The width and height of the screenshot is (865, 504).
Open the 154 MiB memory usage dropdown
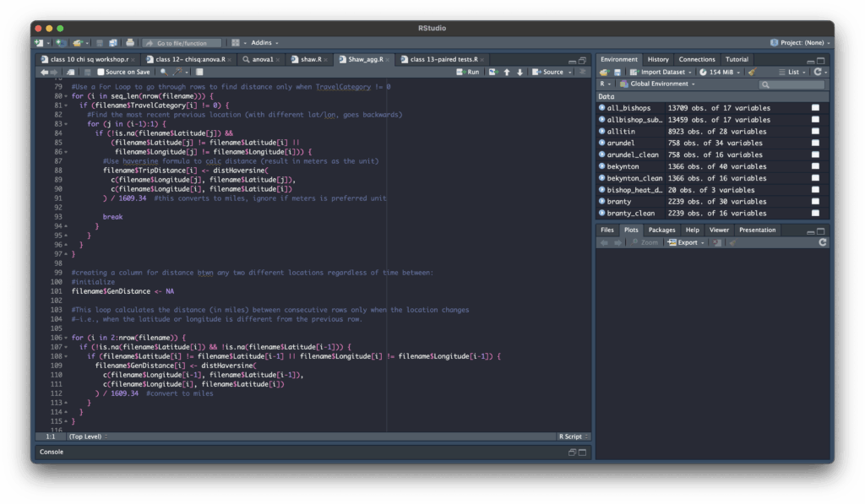(x=720, y=73)
